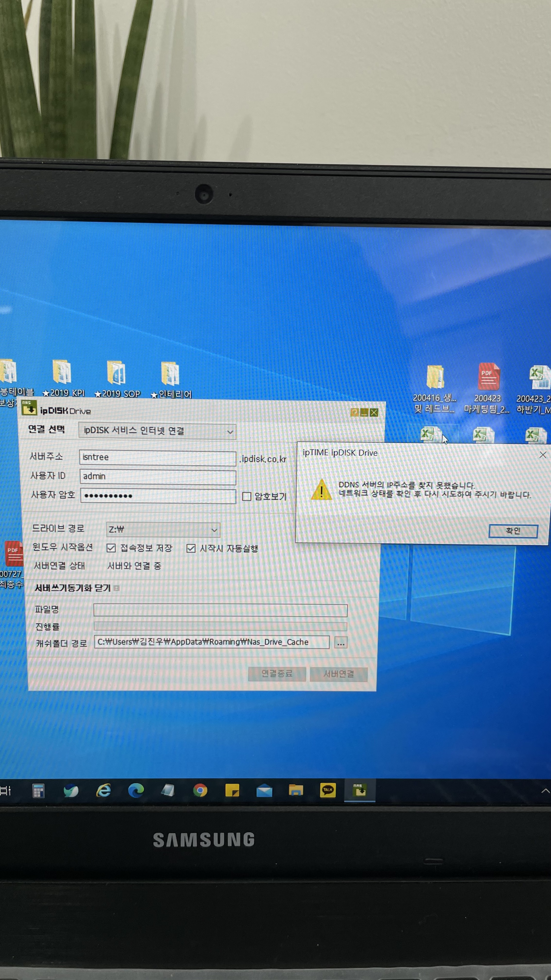The image size is (551, 980).
Task: Click the 사용자 ID field containing admin
Action: (158, 477)
